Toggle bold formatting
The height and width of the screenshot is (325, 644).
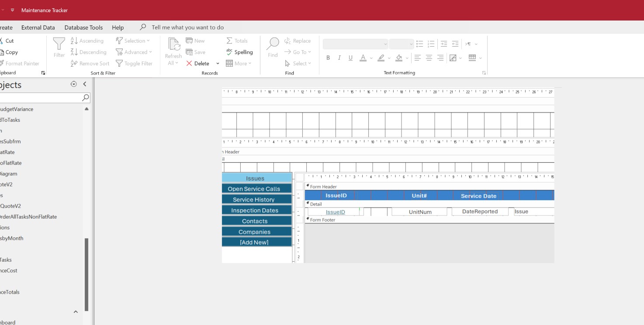(328, 58)
